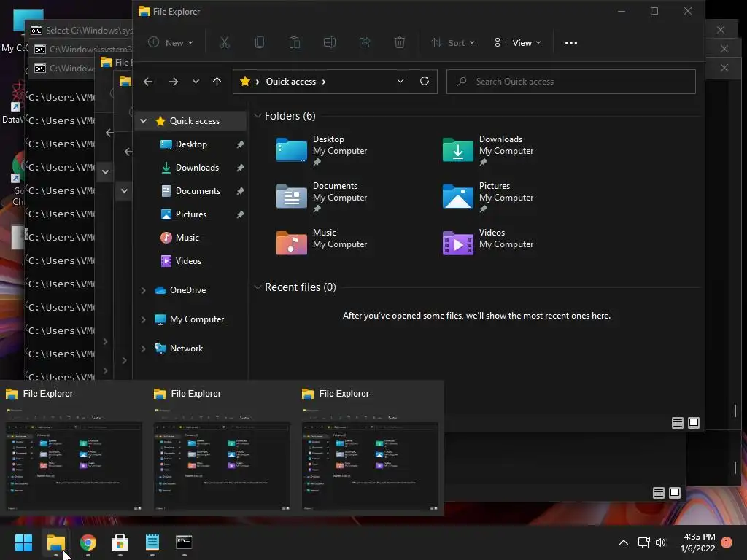747x560 pixels.
Task: Click the Rename icon in toolbar
Action: 330,43
